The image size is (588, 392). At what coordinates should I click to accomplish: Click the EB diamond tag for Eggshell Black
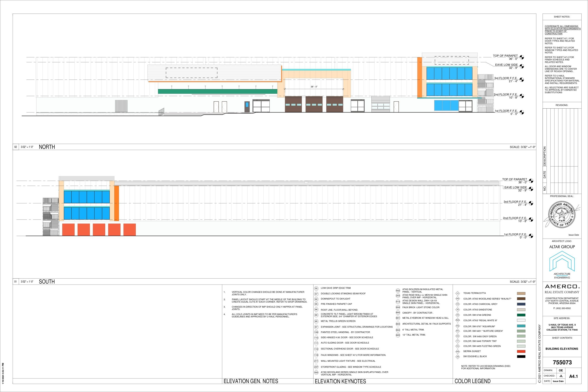(x=458, y=357)
